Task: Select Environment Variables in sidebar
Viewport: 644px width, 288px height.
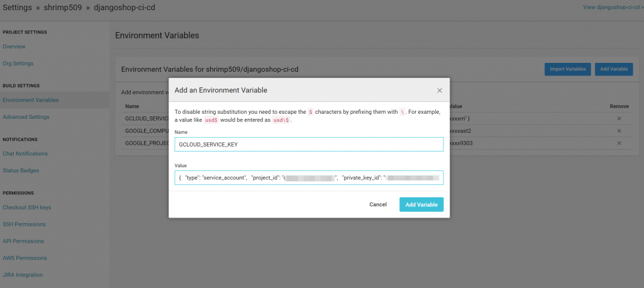Action: (x=31, y=100)
